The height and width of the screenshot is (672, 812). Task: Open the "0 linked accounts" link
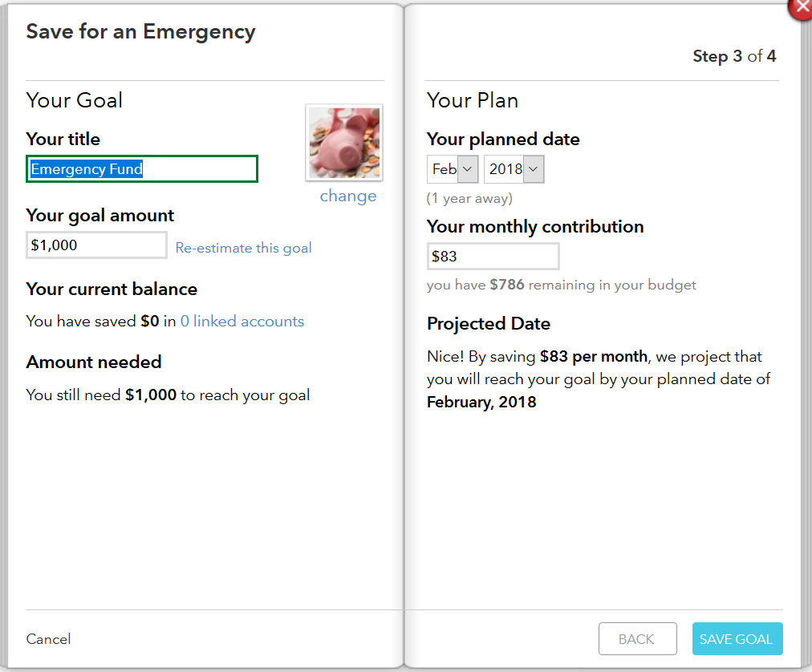point(242,322)
